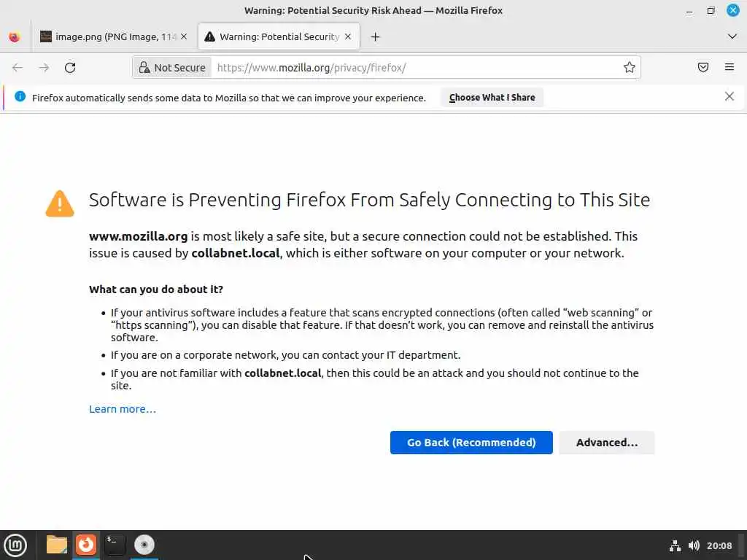The height and width of the screenshot is (560, 747).
Task: Click the Not Secure lock icon
Action: pyautogui.click(x=144, y=68)
